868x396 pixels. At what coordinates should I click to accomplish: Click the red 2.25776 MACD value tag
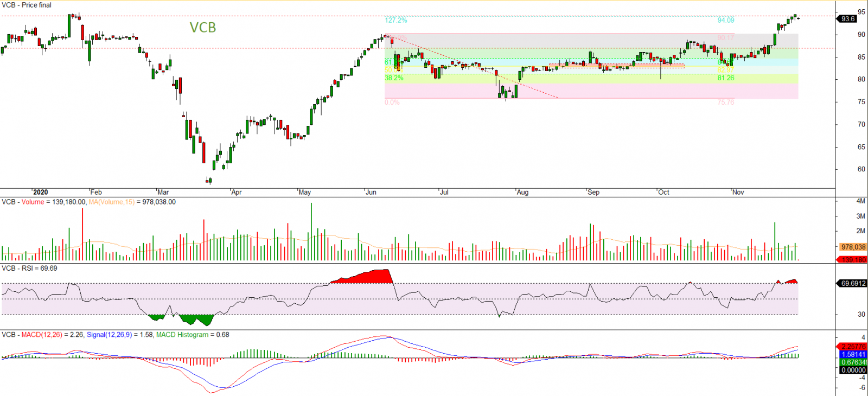point(853,346)
